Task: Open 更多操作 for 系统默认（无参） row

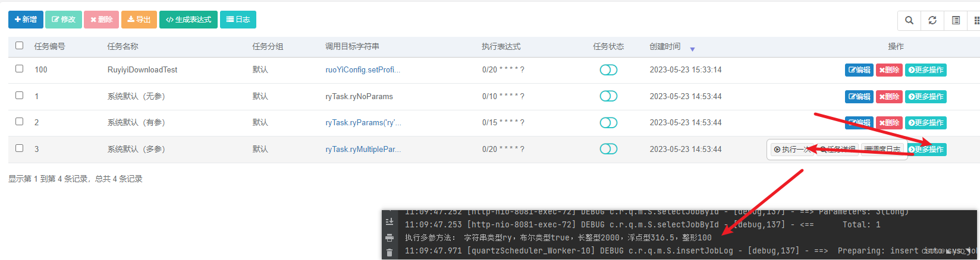Action: 926,96
